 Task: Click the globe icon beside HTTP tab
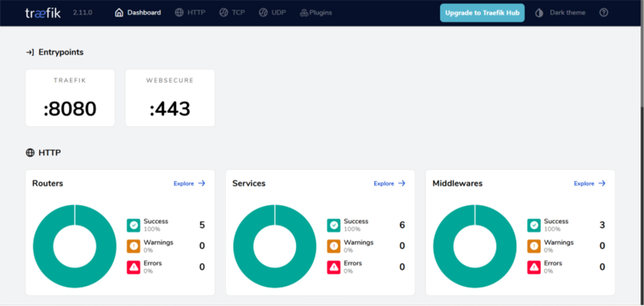(179, 13)
